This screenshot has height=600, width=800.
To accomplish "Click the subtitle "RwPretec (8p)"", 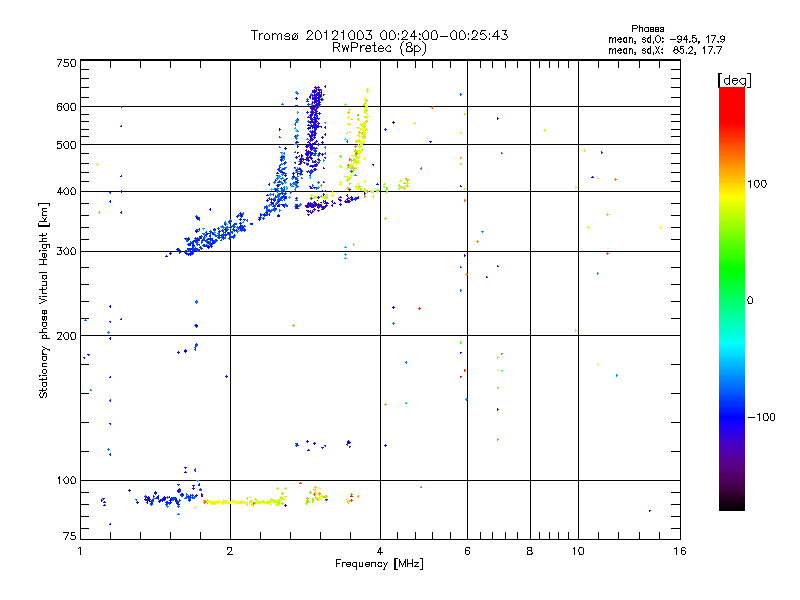I will 379,48.
